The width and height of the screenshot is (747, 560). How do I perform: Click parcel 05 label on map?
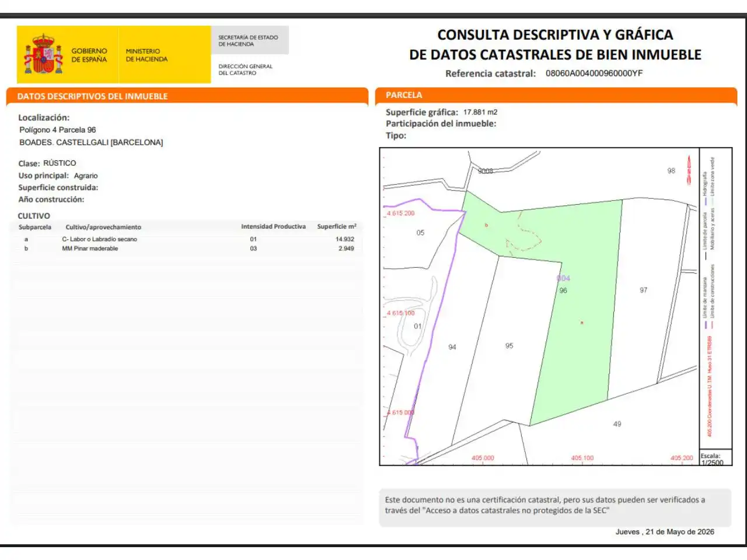coord(420,233)
